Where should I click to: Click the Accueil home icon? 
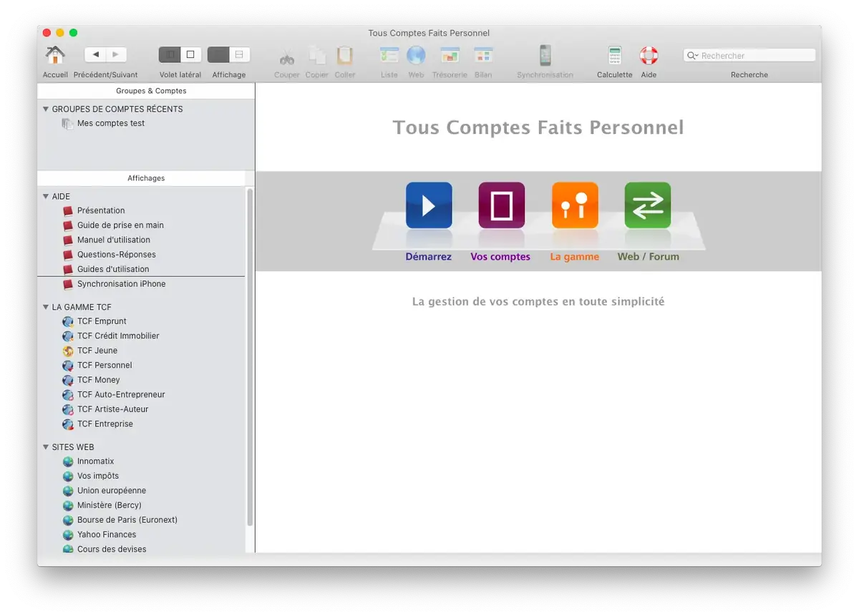(x=54, y=56)
